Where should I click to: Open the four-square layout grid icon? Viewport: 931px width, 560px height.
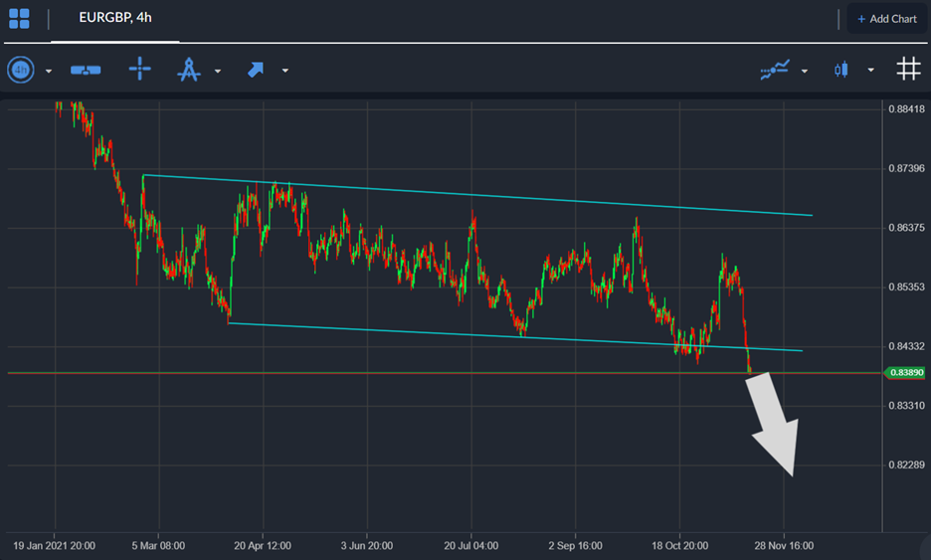[19, 19]
